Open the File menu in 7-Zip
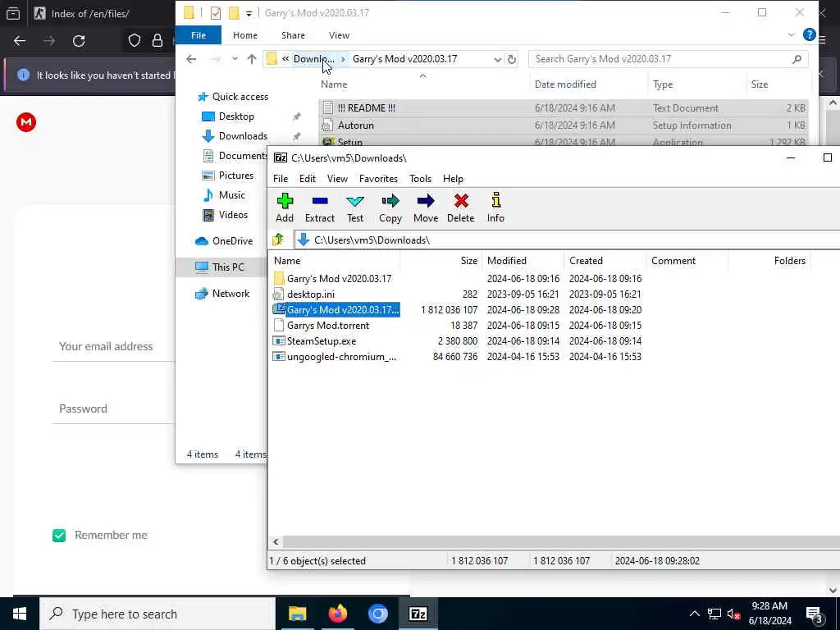840x630 pixels. tap(281, 178)
